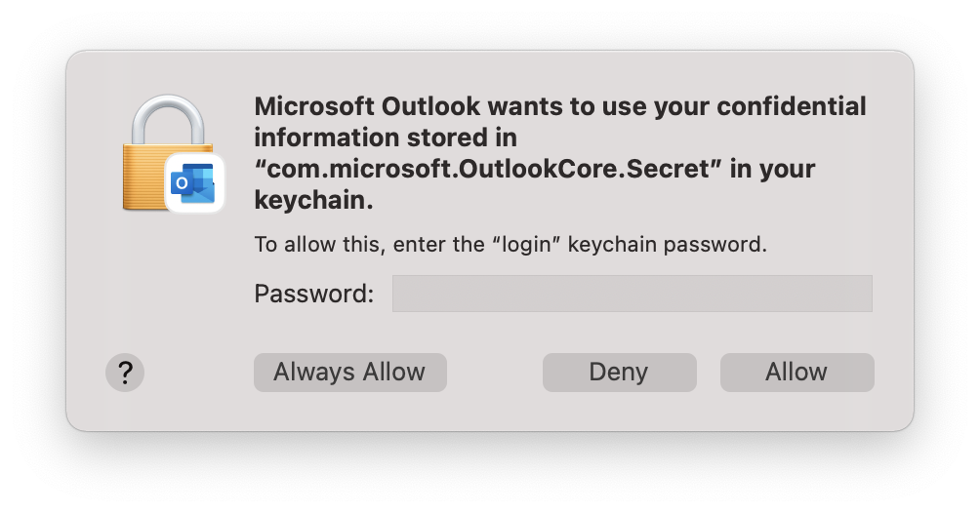This screenshot has width=980, height=513.
Task: Click the Microsoft Outlook app badge icon
Action: coord(193,183)
